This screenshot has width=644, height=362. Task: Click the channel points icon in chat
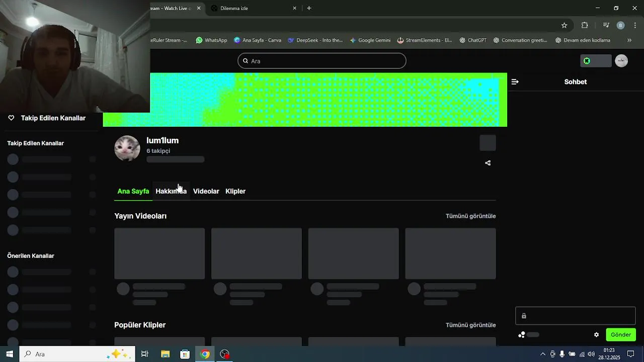pos(522,335)
